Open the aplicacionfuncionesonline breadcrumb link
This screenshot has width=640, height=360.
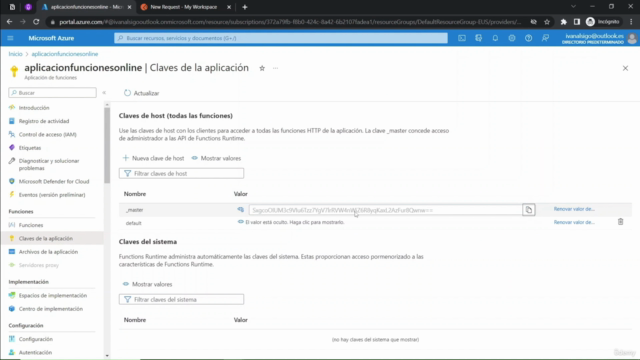pyautogui.click(x=65, y=54)
